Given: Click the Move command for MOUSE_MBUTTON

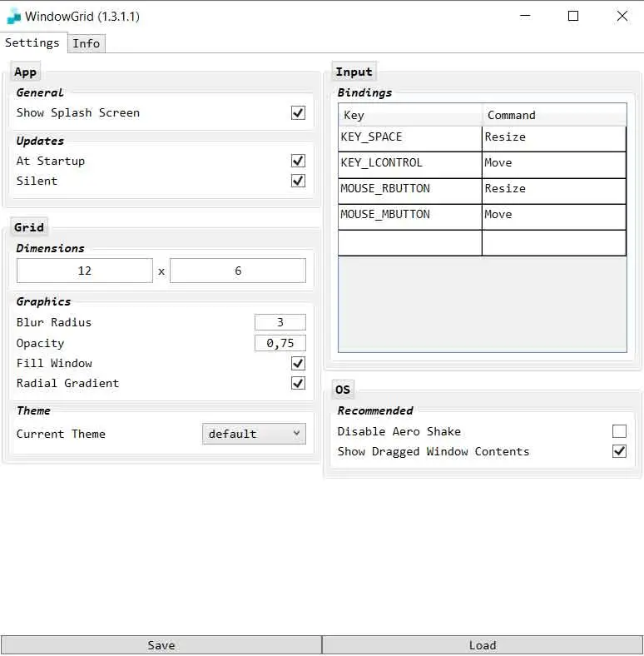Looking at the screenshot, I should (554, 216).
